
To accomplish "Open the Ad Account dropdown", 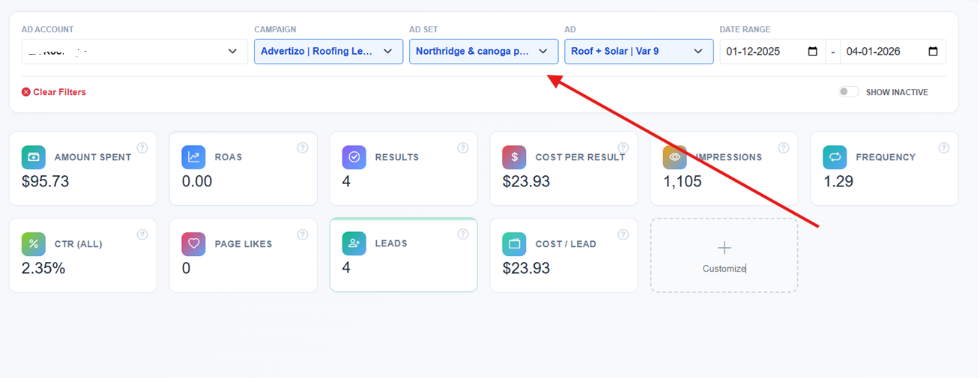I will tap(135, 52).
